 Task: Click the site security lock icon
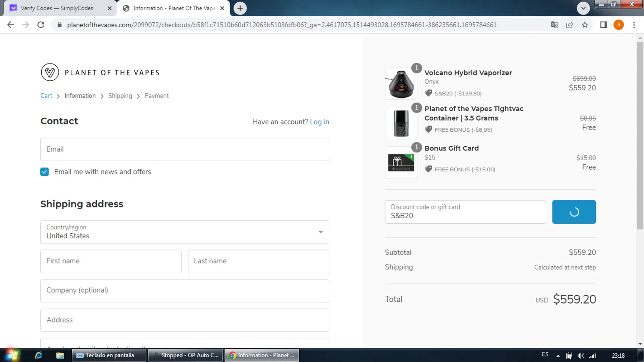click(60, 25)
